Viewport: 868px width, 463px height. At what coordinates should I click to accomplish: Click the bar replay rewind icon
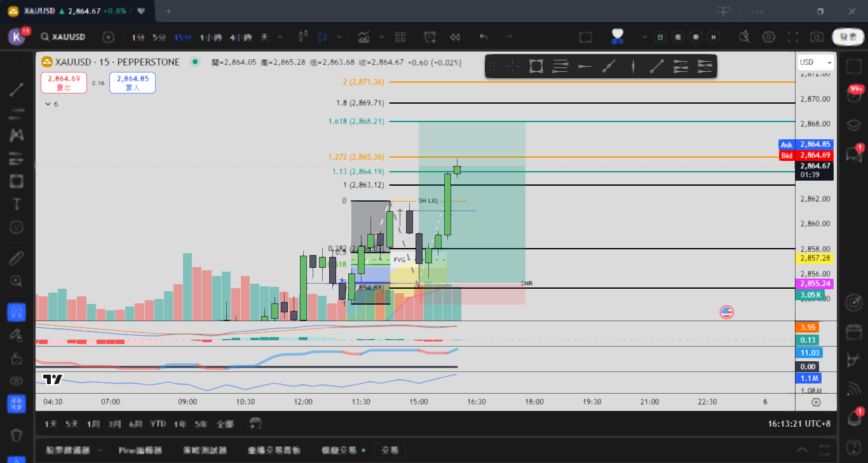455,37
